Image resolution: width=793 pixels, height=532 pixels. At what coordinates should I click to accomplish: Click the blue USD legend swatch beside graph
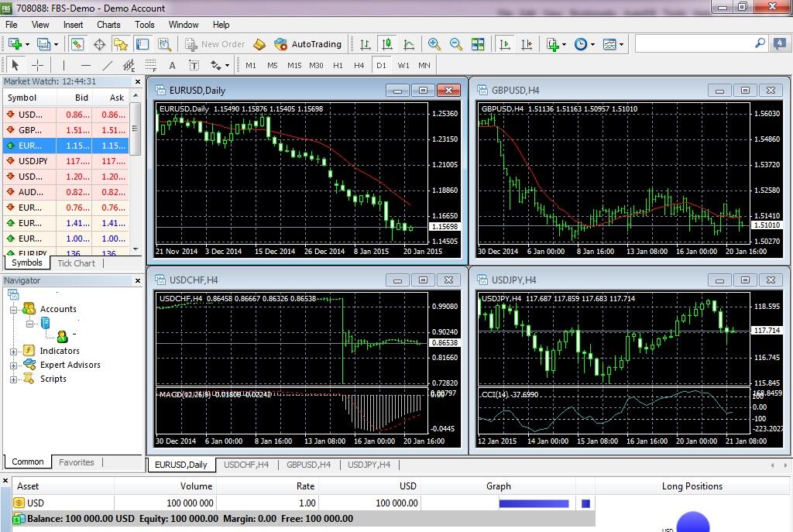click(585, 503)
